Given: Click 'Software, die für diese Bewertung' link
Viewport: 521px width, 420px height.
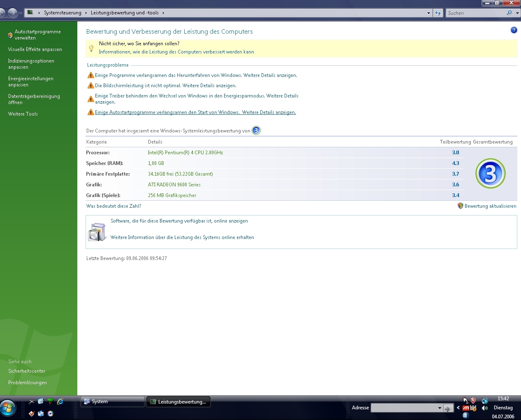Looking at the screenshot, I should [179, 221].
